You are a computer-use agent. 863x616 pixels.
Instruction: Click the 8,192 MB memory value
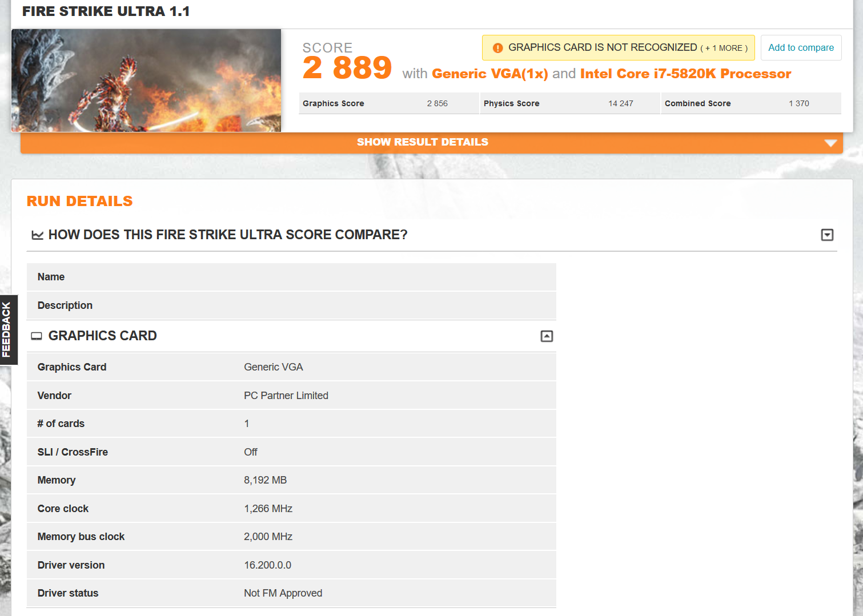265,480
